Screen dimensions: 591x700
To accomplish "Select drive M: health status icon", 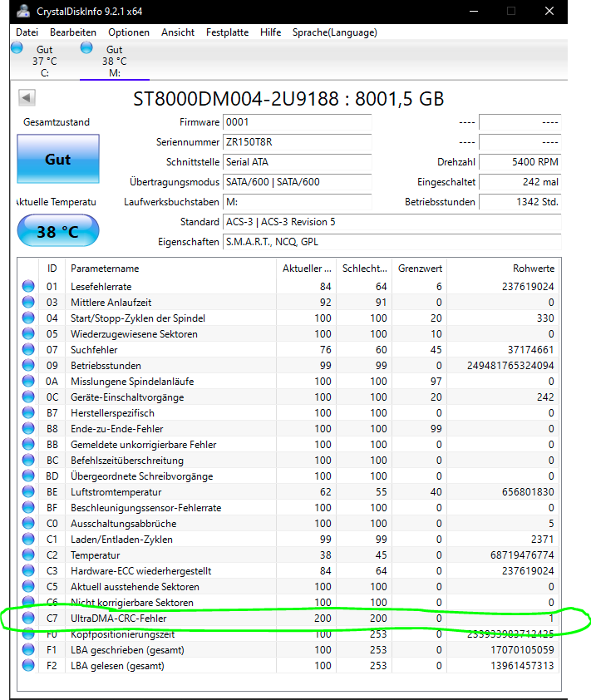I will coord(86,47).
